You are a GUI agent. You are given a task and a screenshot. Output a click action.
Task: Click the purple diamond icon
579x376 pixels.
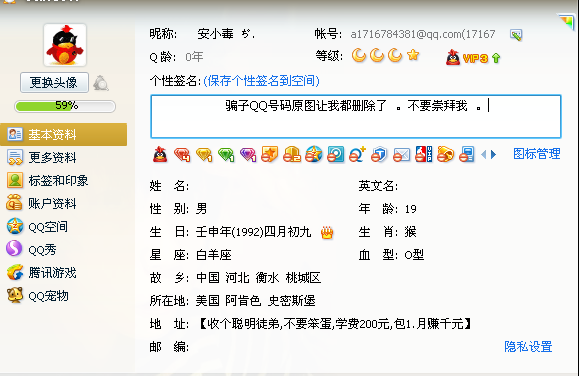click(248, 154)
